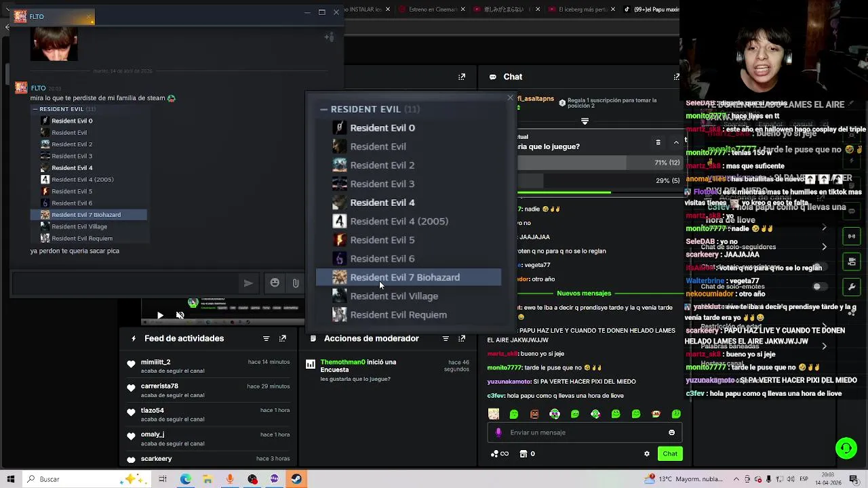The width and height of the screenshot is (868, 488).
Task: Collapse RESIDENT EVIL group in enlarged image
Action: (x=324, y=109)
